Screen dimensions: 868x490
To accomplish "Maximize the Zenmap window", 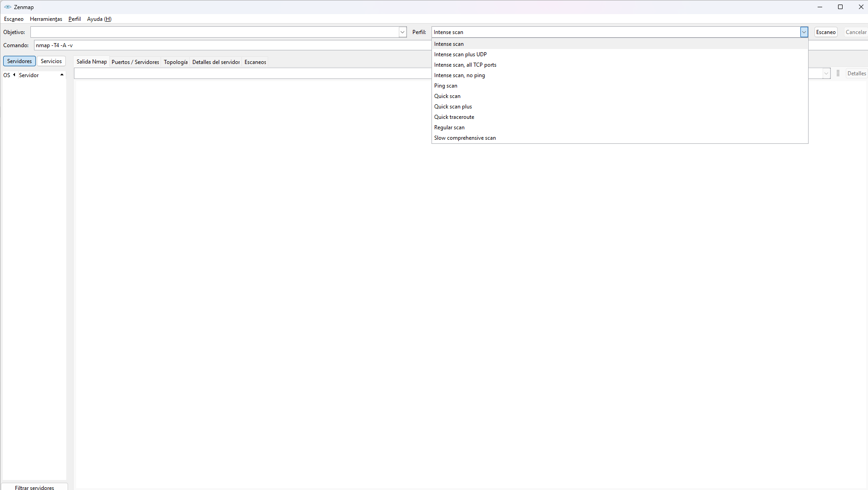I will (x=840, y=7).
